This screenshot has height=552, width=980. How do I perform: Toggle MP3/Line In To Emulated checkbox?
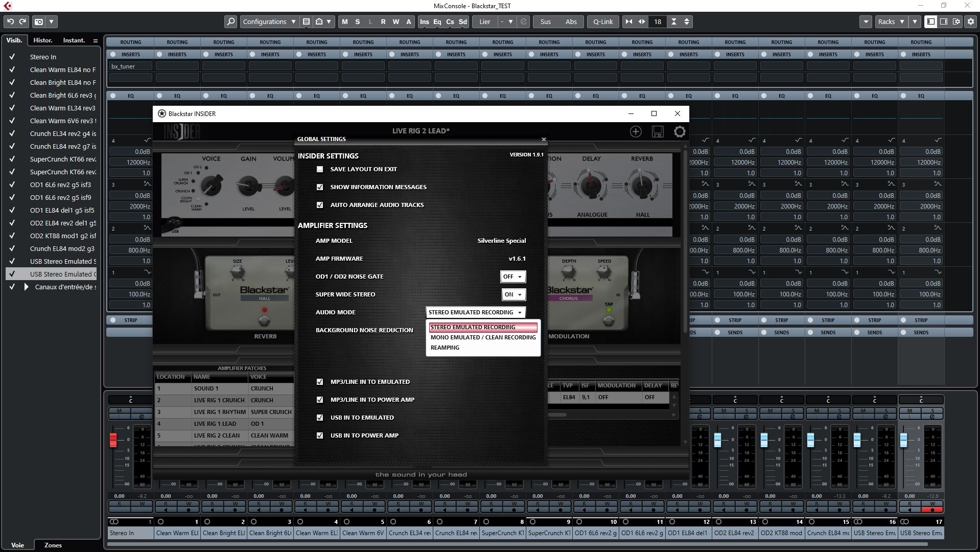pyautogui.click(x=320, y=382)
